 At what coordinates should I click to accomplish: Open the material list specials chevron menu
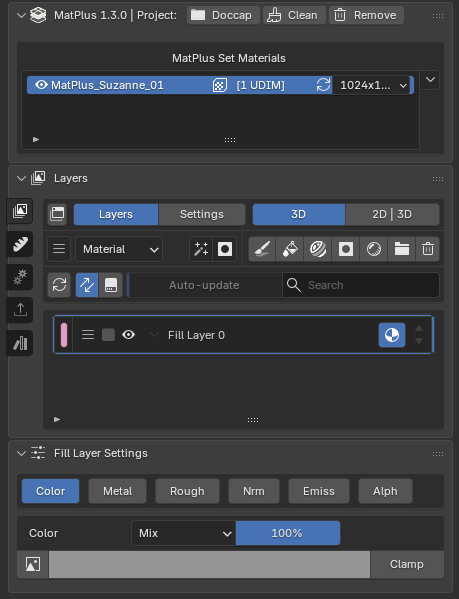click(x=430, y=80)
